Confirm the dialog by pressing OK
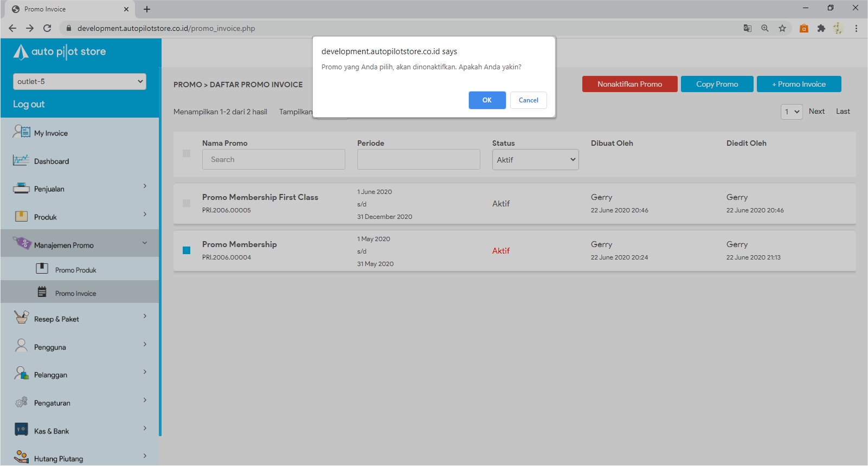868x466 pixels. (487, 100)
